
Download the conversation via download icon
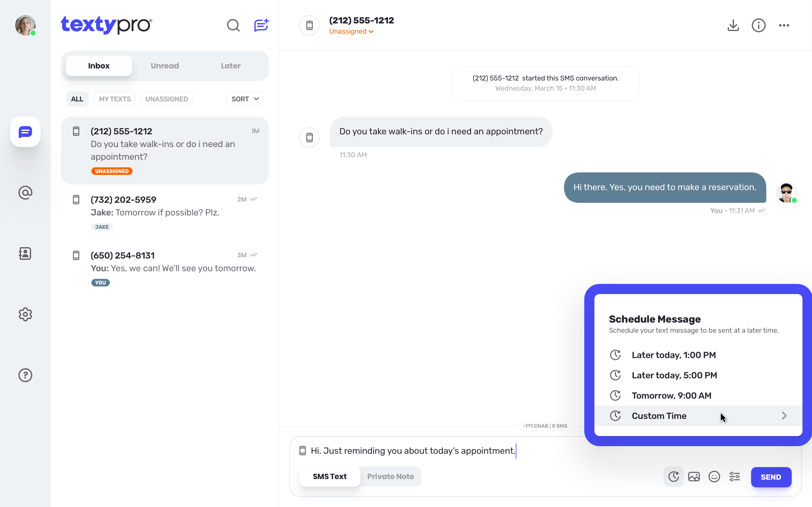point(733,25)
